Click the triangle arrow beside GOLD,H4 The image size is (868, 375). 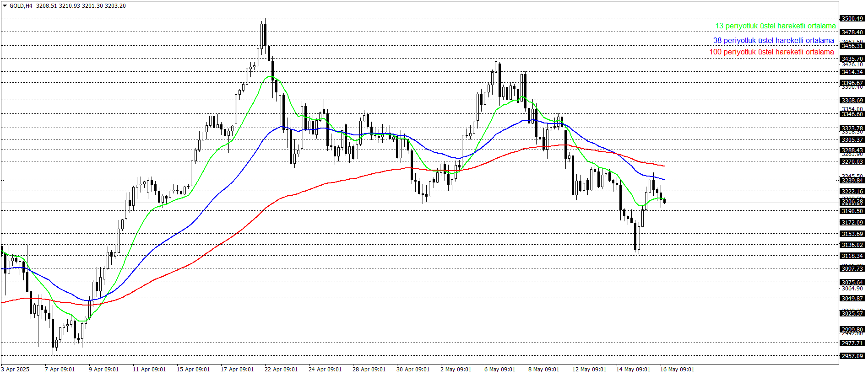tap(5, 6)
